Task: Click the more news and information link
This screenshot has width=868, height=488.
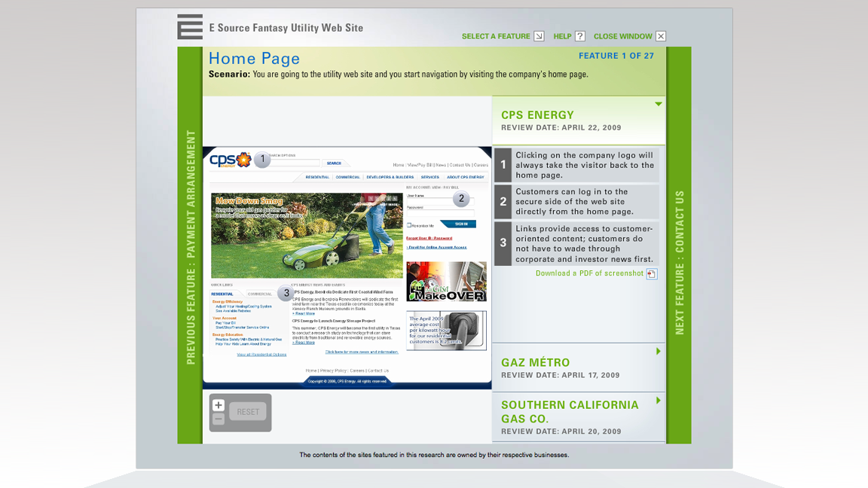Action: click(362, 352)
